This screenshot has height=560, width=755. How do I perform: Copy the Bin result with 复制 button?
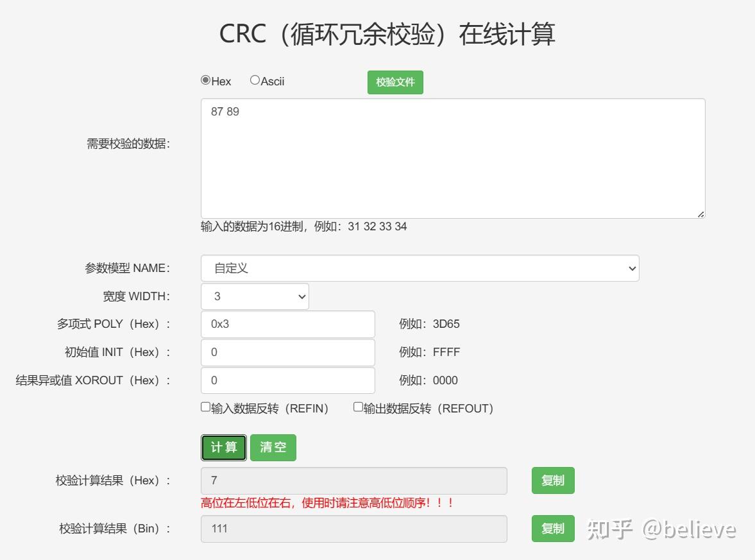click(552, 529)
